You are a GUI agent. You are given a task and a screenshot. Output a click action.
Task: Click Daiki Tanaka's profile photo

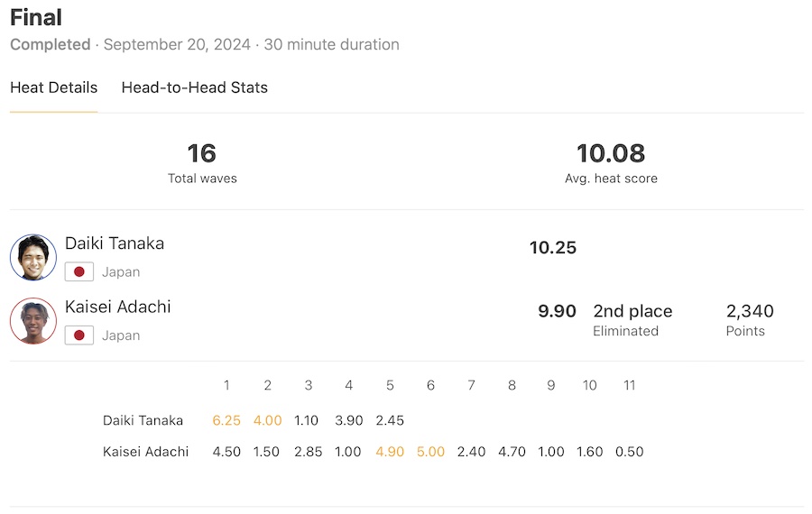(33, 257)
